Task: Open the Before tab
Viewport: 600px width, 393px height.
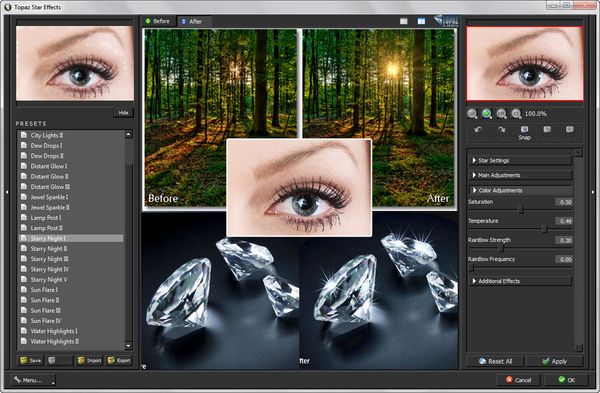Action: [158, 21]
